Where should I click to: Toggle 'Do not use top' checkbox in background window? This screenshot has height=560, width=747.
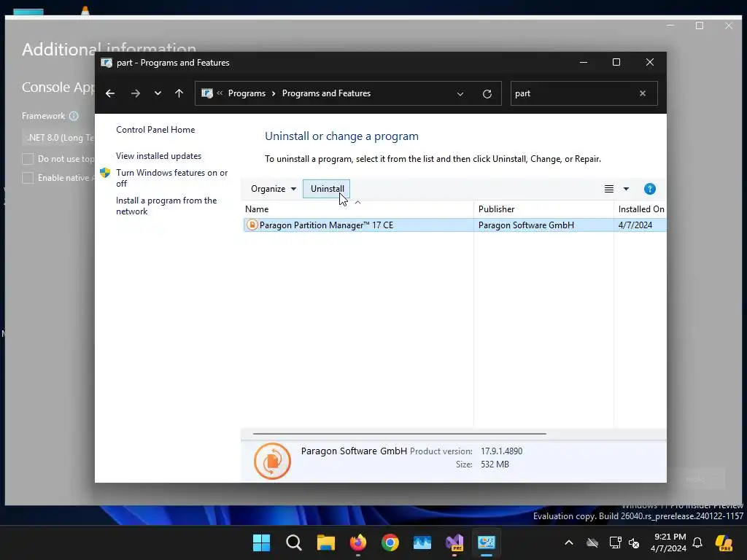pos(28,158)
